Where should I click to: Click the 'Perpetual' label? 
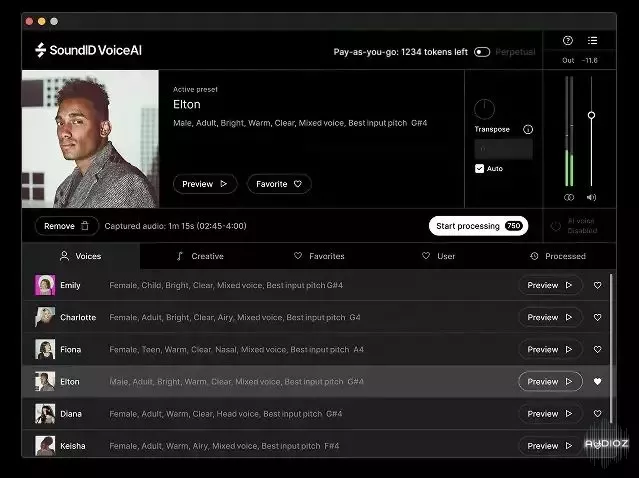click(515, 52)
